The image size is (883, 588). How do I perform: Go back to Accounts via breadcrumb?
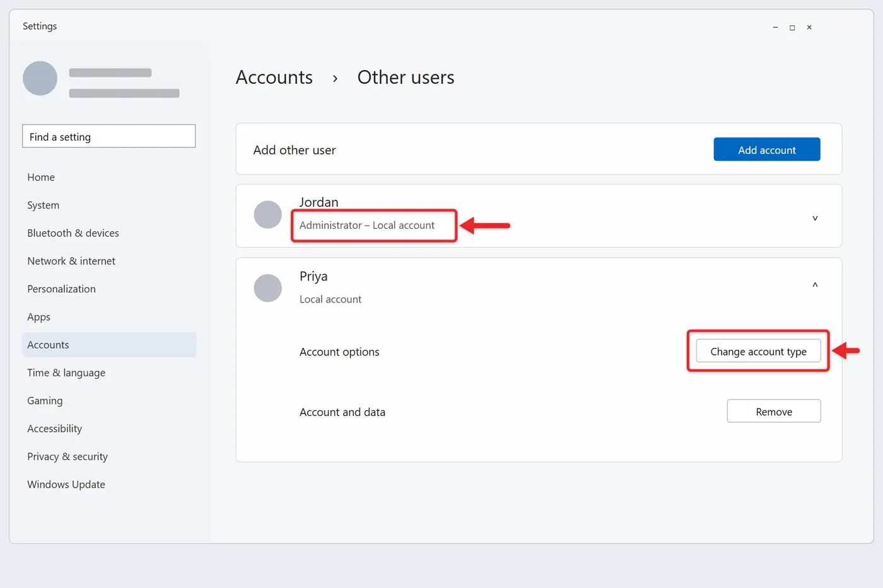coord(274,78)
